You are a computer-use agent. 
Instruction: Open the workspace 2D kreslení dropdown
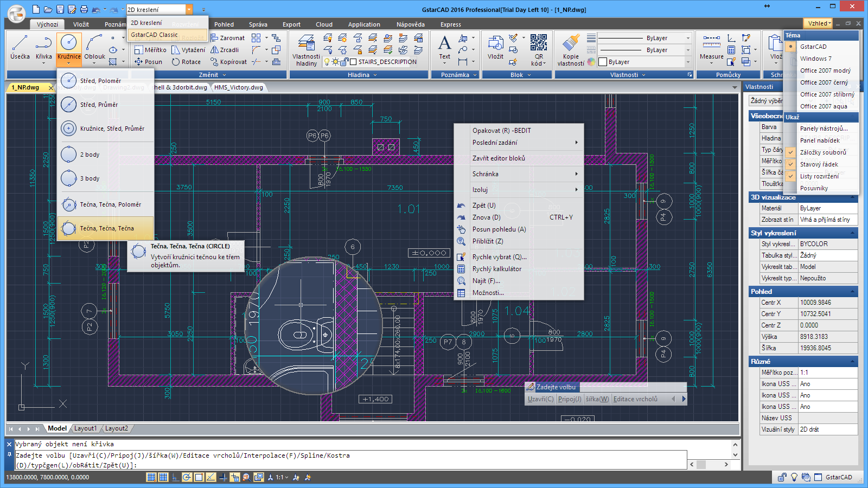(x=189, y=9)
